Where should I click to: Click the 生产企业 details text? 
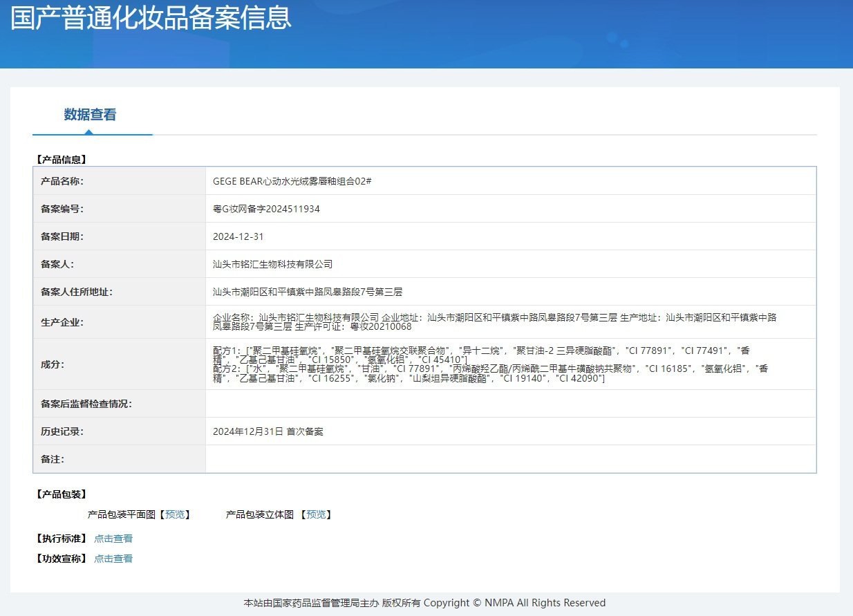(495, 322)
